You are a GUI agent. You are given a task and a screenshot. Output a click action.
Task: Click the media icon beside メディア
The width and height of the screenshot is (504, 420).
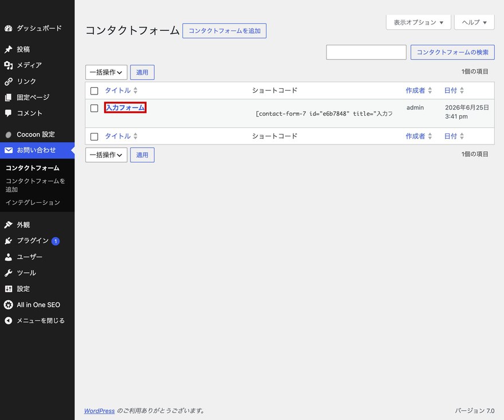pyautogui.click(x=9, y=65)
